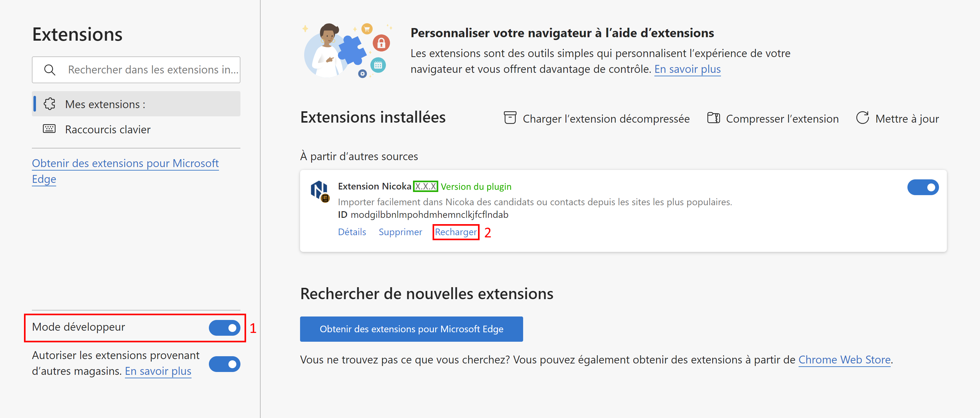Click sidebar link Obtenir des extensions pour Microsoft Edge

point(125,171)
